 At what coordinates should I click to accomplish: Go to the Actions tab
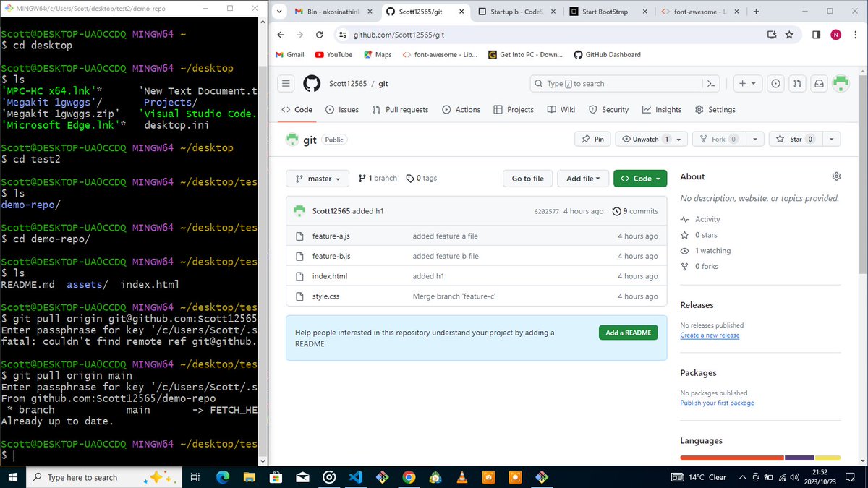[461, 110]
